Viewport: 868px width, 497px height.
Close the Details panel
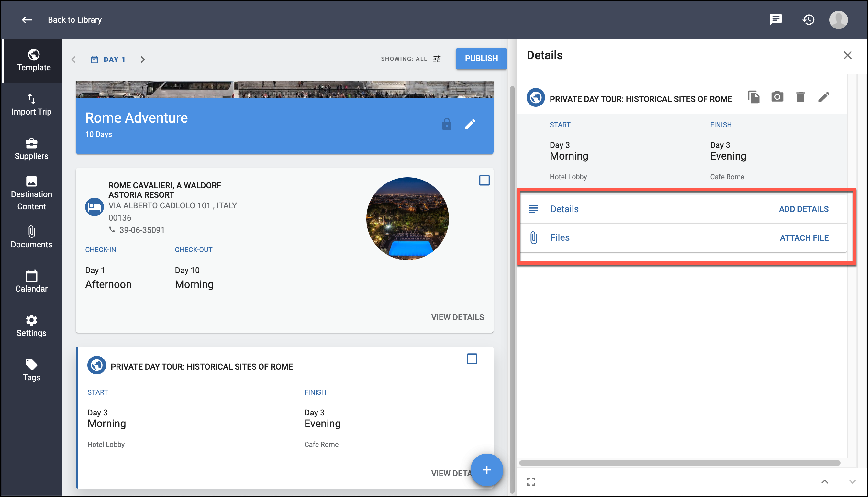(848, 55)
